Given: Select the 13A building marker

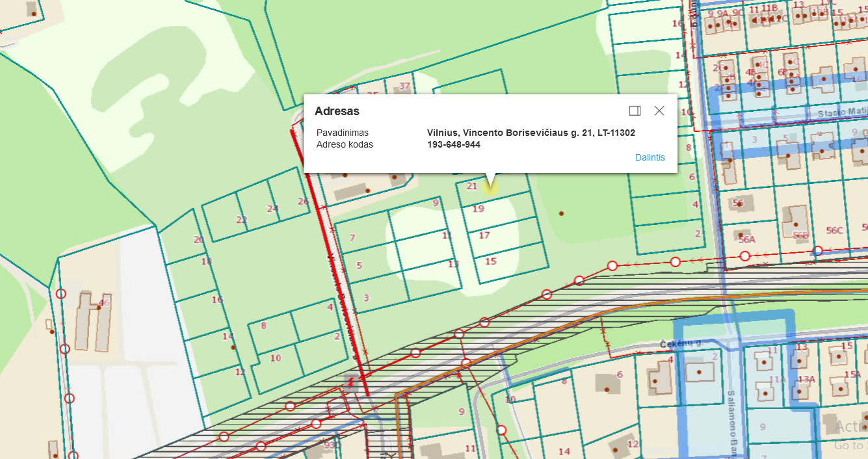Looking at the screenshot, I should (x=806, y=379).
